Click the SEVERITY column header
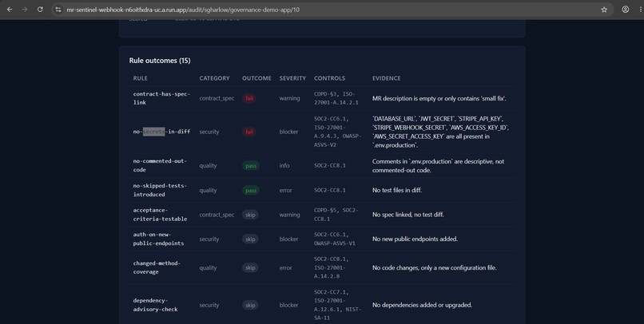This screenshot has height=324, width=644. click(292, 78)
